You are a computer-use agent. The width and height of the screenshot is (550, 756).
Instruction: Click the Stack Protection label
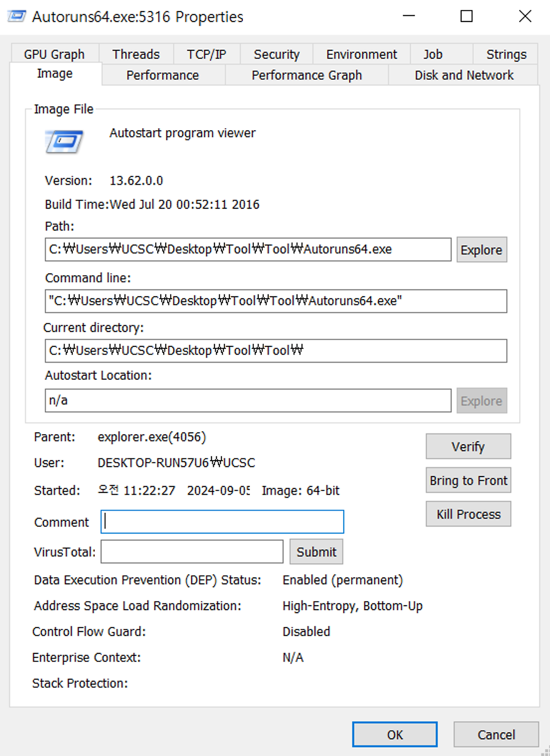[x=80, y=683]
